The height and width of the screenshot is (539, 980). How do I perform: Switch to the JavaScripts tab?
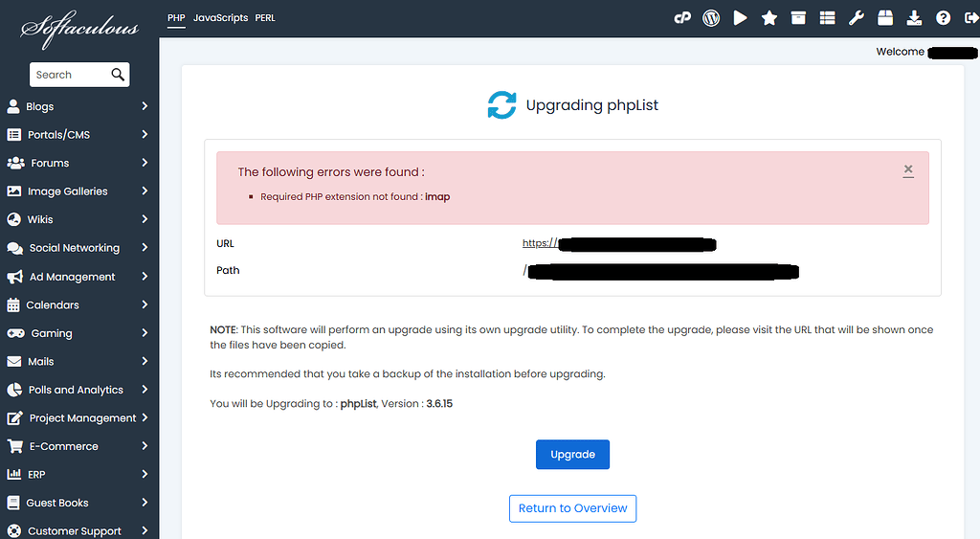pos(220,18)
